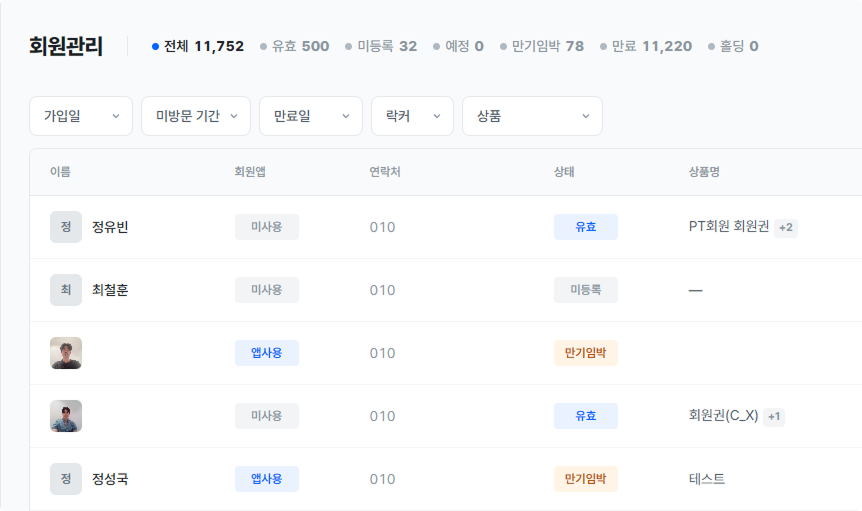Click the phone number 010 for 최철훈
Viewport: 862px width, 511px height.
tap(383, 290)
